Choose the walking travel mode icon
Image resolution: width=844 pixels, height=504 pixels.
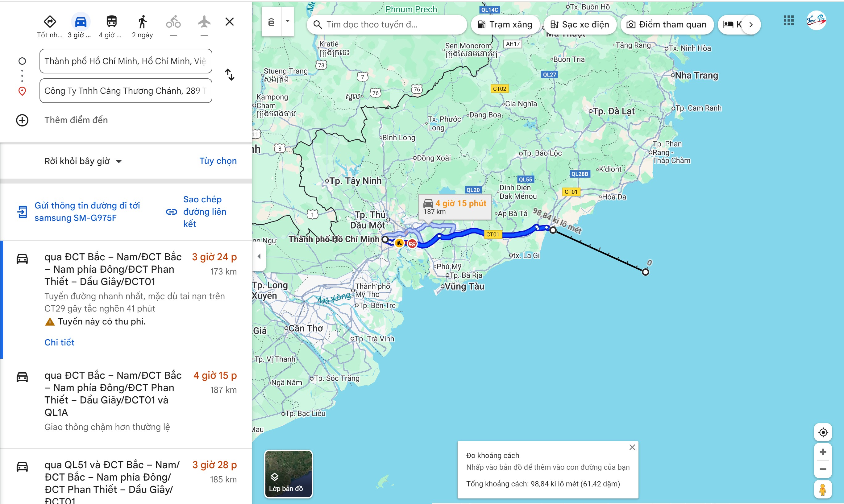coord(142,22)
